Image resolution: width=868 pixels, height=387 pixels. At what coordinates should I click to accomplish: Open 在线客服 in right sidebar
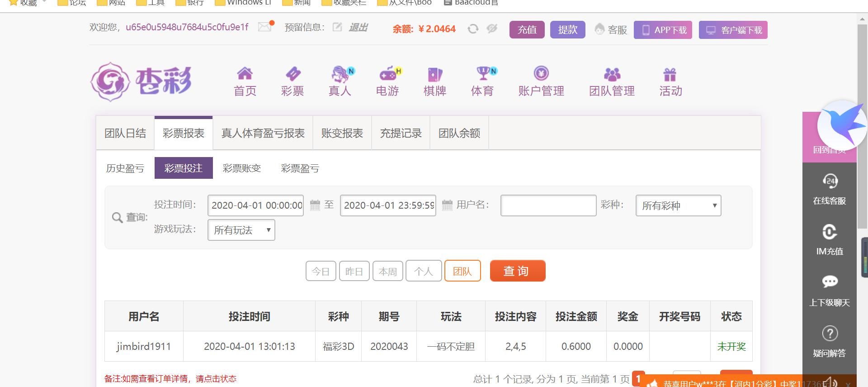[830, 189]
